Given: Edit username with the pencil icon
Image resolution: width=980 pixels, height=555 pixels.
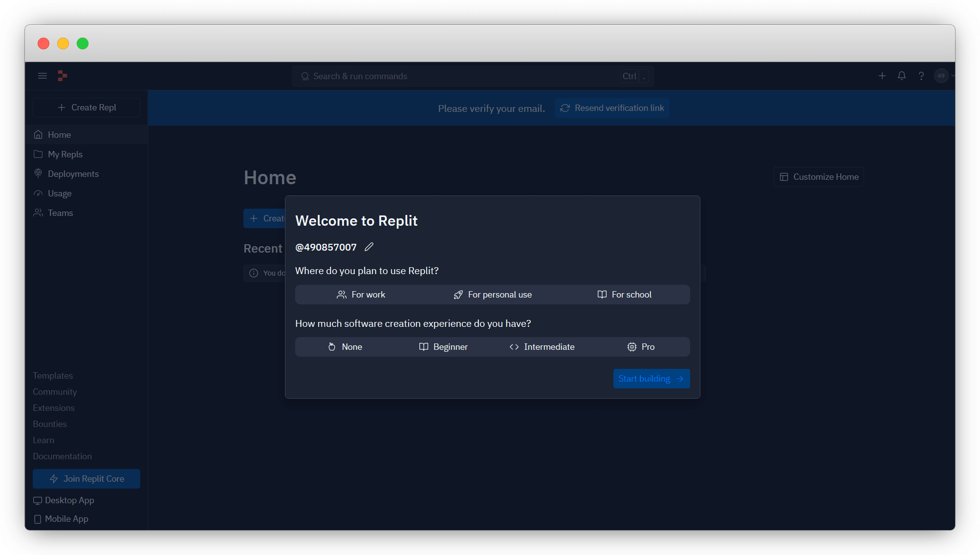Looking at the screenshot, I should tap(369, 247).
